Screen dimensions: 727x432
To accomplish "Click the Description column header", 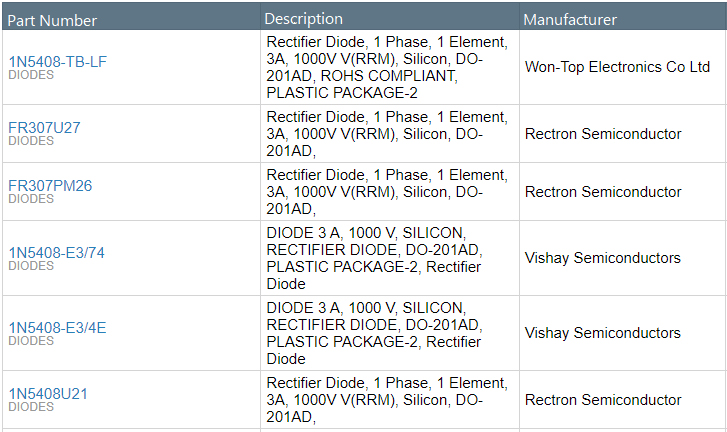I will (303, 19).
